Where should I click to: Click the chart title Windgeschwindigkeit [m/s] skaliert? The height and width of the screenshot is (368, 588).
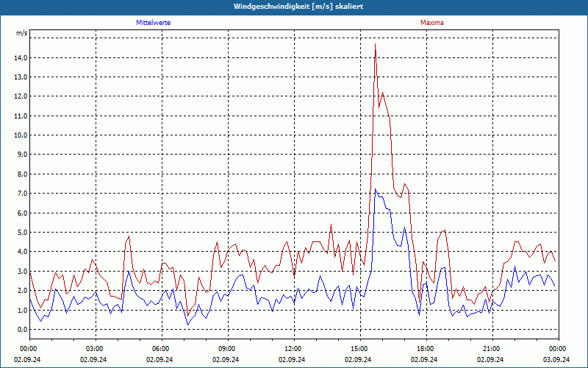[x=298, y=7]
